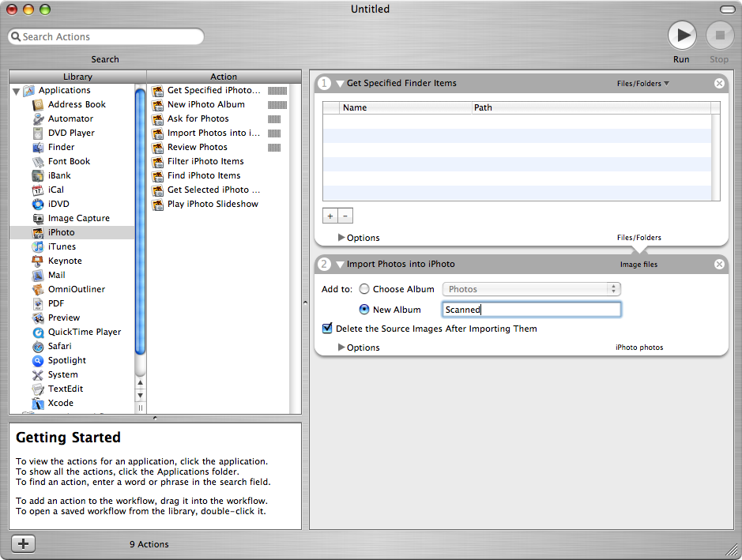Click the New iPhoto Album action icon
Screen dimensions: 742x560
[x=157, y=104]
